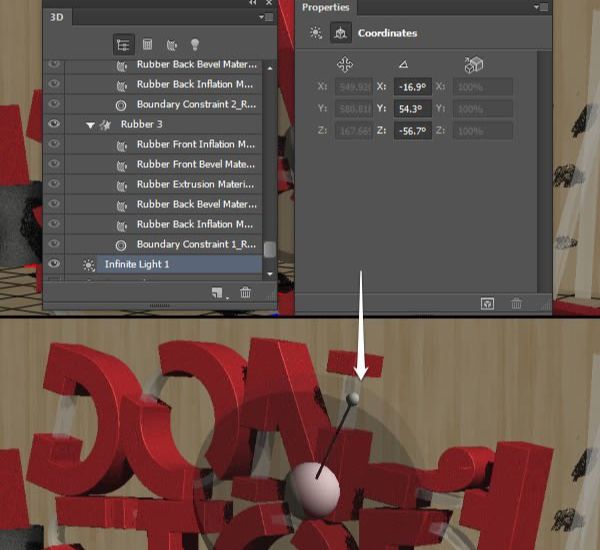Collapse the Rubber 3 mesh group
The height and width of the screenshot is (550, 600).
tap(90, 125)
